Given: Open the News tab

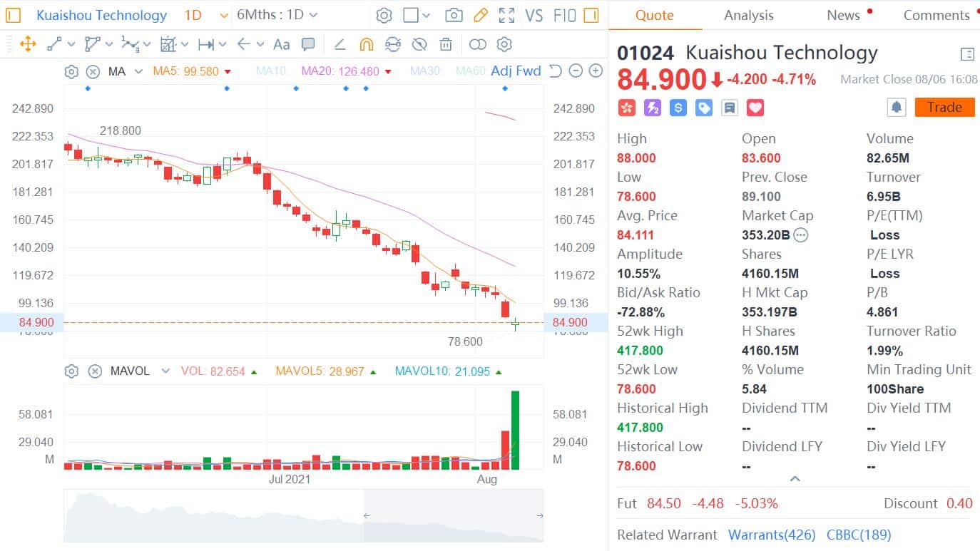Looking at the screenshot, I should (843, 14).
